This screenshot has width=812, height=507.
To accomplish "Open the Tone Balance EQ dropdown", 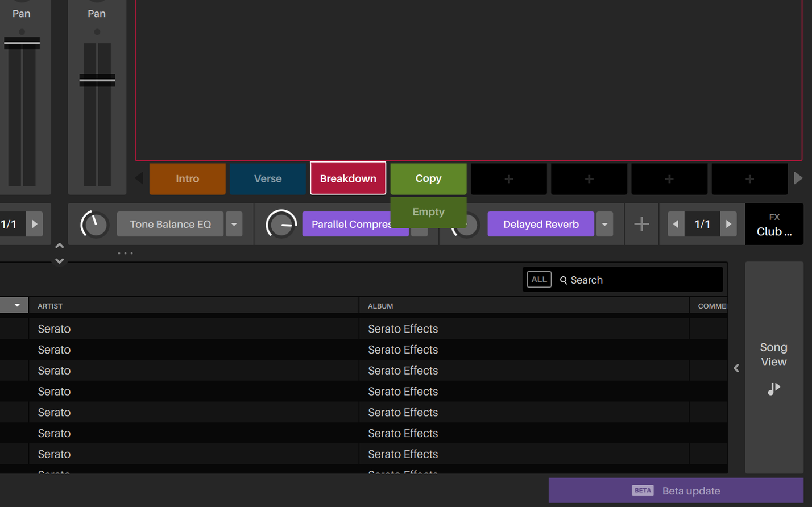I will coord(234,224).
